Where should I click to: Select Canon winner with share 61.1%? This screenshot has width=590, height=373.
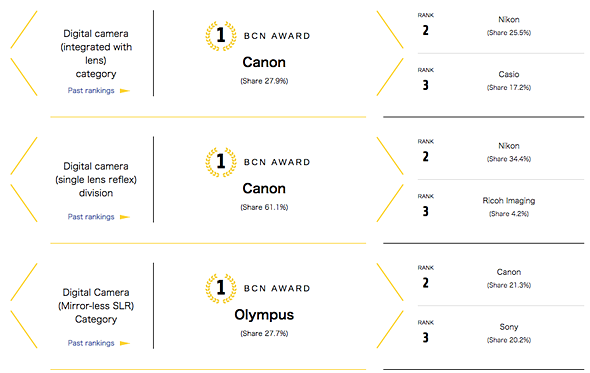264,189
